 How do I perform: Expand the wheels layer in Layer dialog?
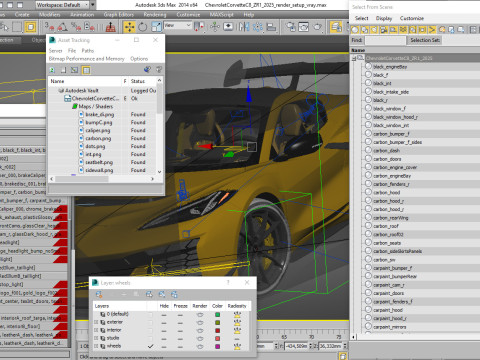point(96,346)
